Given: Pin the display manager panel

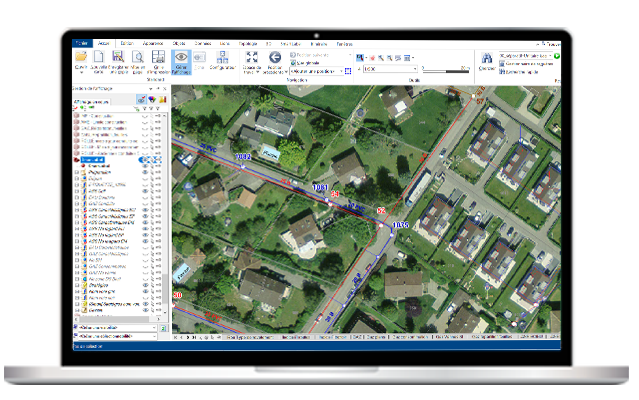Looking at the screenshot, I should [x=158, y=88].
